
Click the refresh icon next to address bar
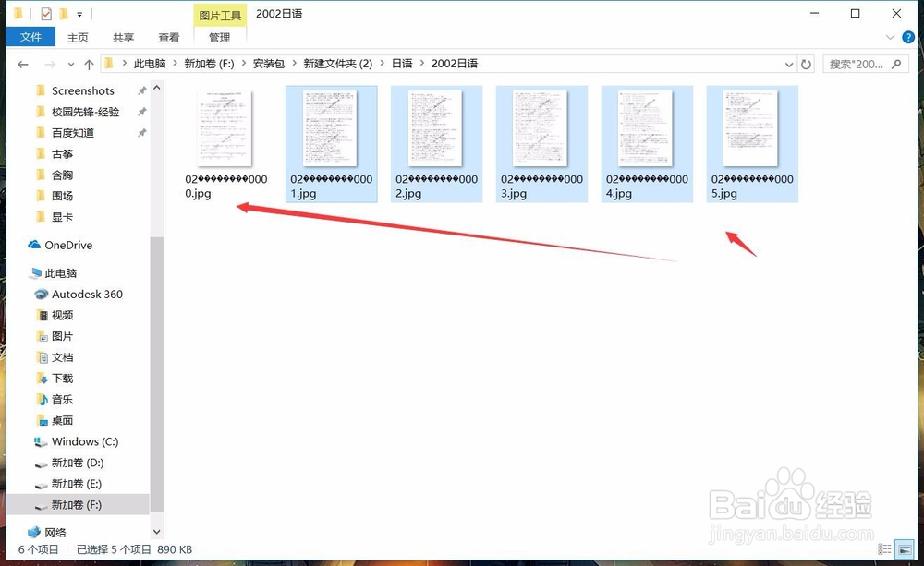pos(806,63)
